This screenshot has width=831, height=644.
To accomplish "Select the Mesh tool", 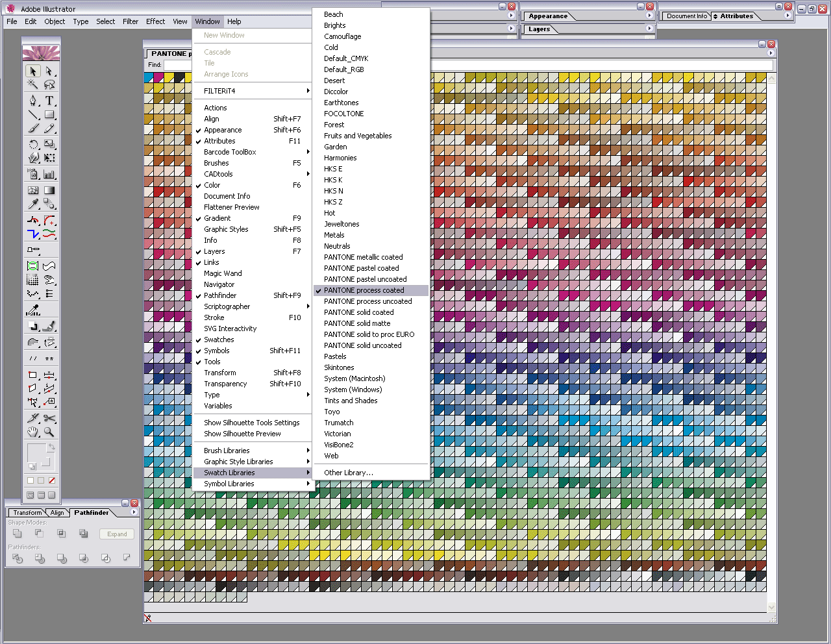I will (x=33, y=190).
